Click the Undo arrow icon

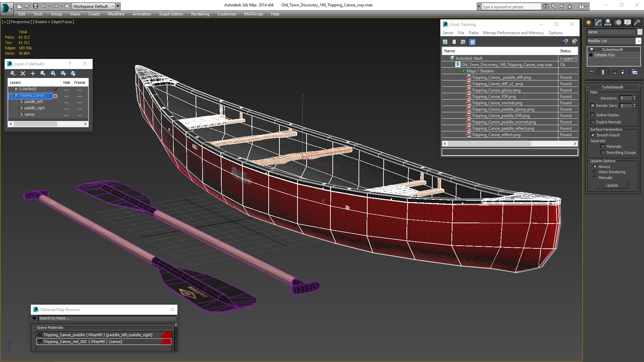43,6
